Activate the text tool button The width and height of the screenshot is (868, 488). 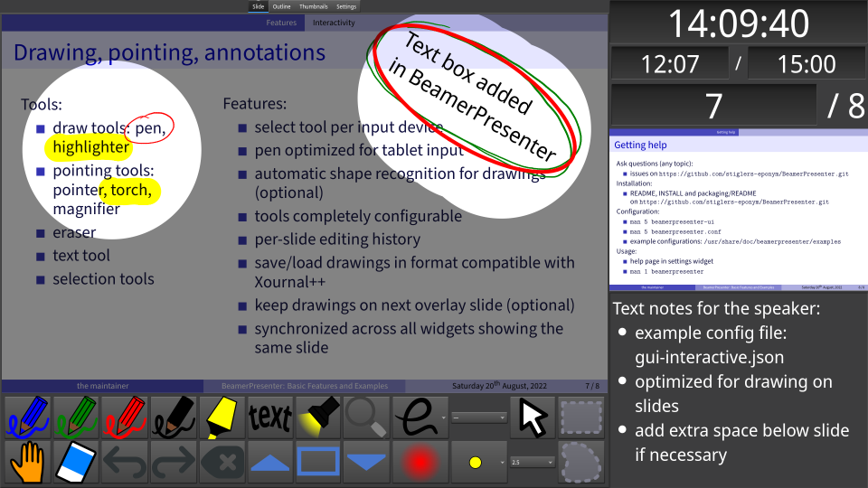[270, 418]
